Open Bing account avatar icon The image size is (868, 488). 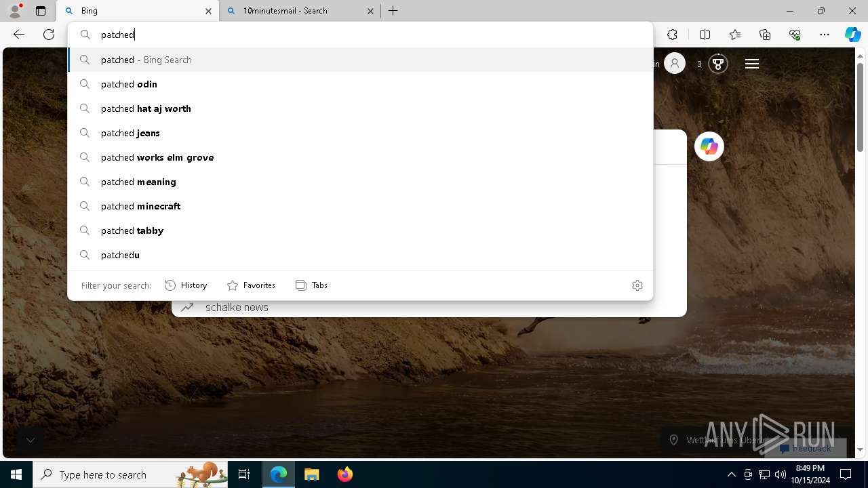coord(674,64)
